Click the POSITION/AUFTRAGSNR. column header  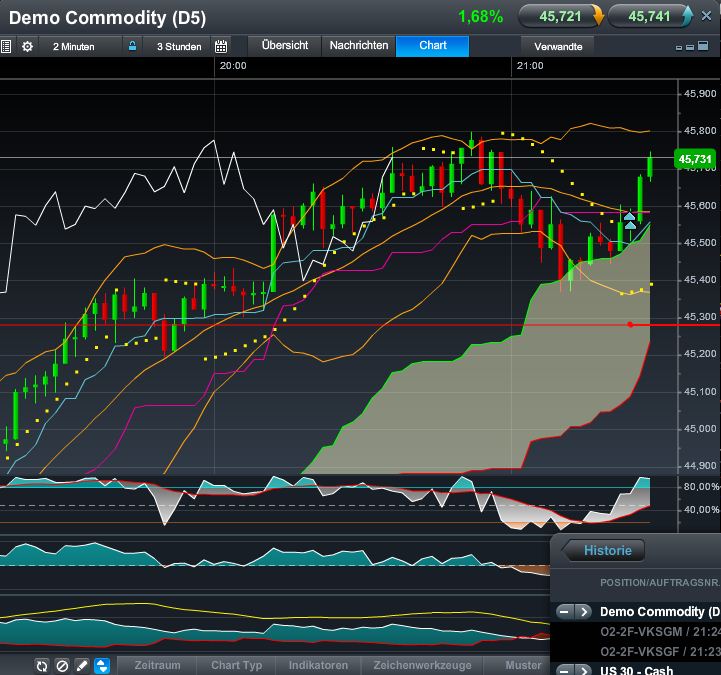659,583
